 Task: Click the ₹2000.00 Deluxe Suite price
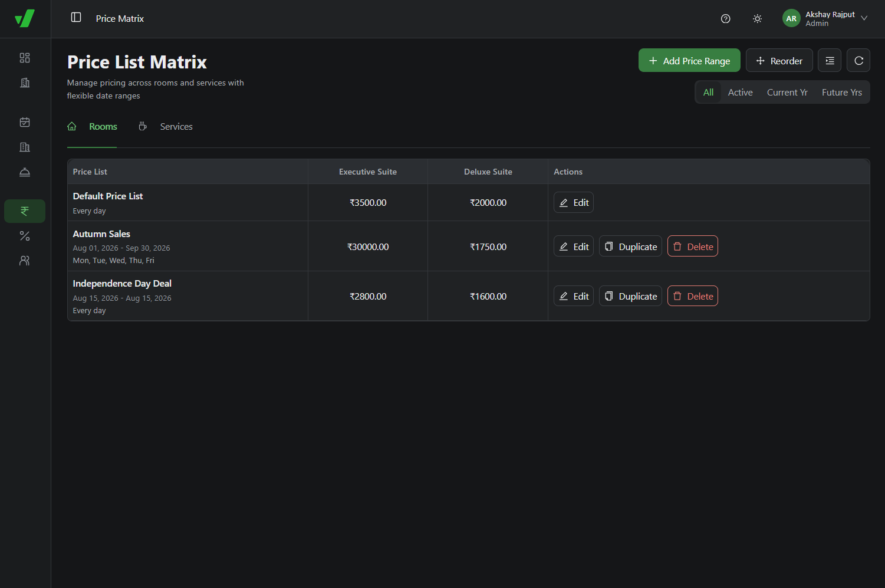pyautogui.click(x=488, y=203)
